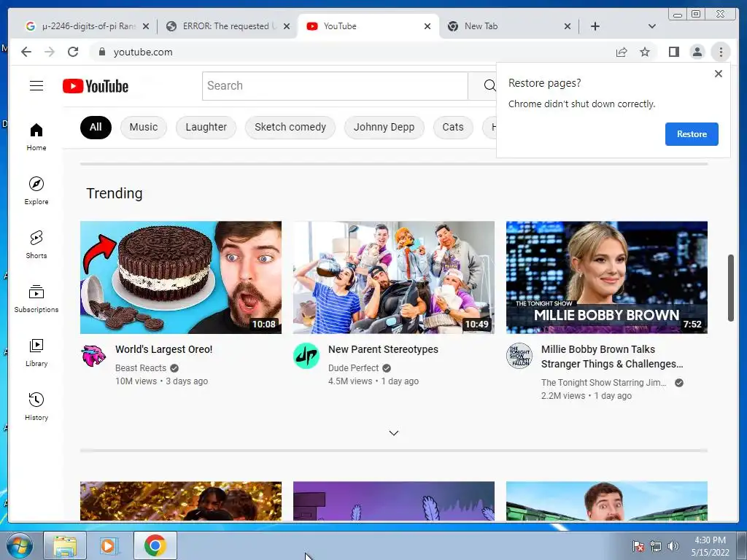Select the Cats filter chip
This screenshot has height=560, width=747.
[453, 127]
